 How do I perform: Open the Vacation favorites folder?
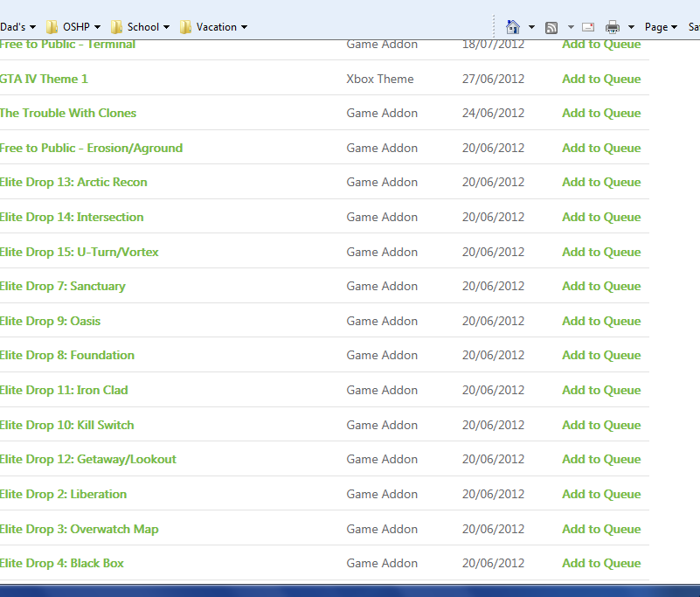[214, 27]
